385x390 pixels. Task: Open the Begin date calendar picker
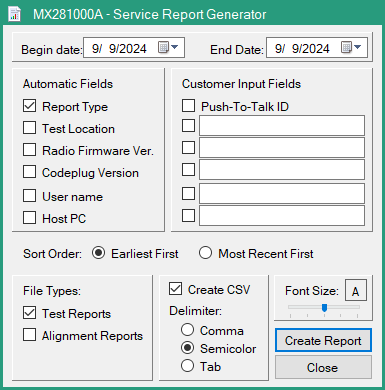(x=168, y=48)
